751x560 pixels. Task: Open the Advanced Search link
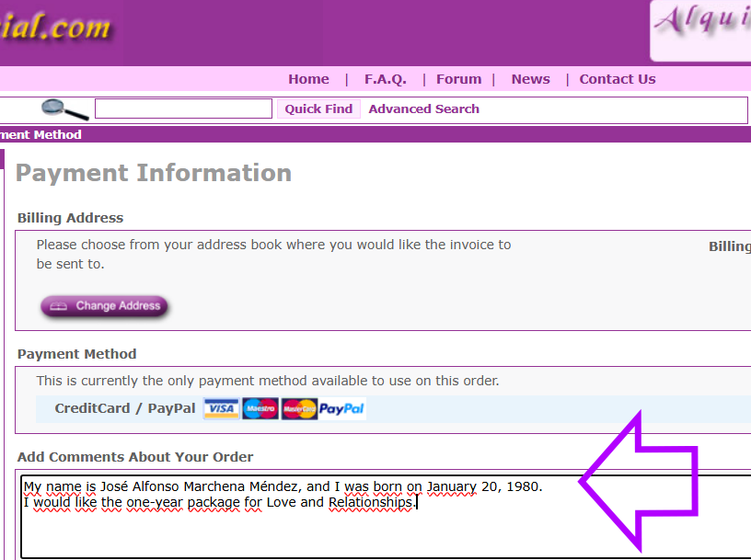[x=423, y=109]
